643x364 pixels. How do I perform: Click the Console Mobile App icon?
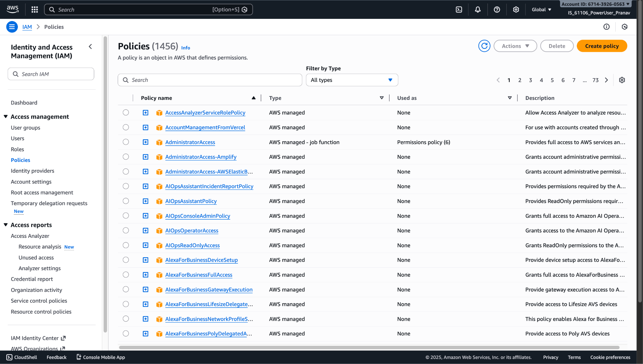click(x=79, y=357)
